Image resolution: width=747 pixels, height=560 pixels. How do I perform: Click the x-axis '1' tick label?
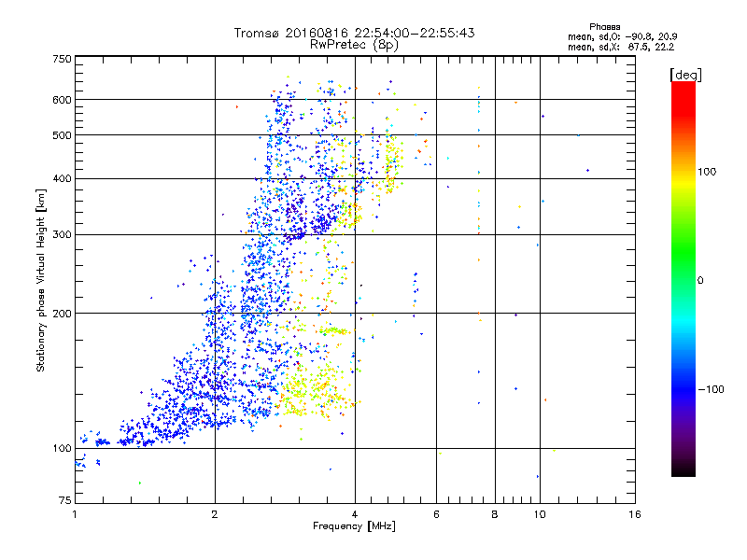tap(76, 514)
